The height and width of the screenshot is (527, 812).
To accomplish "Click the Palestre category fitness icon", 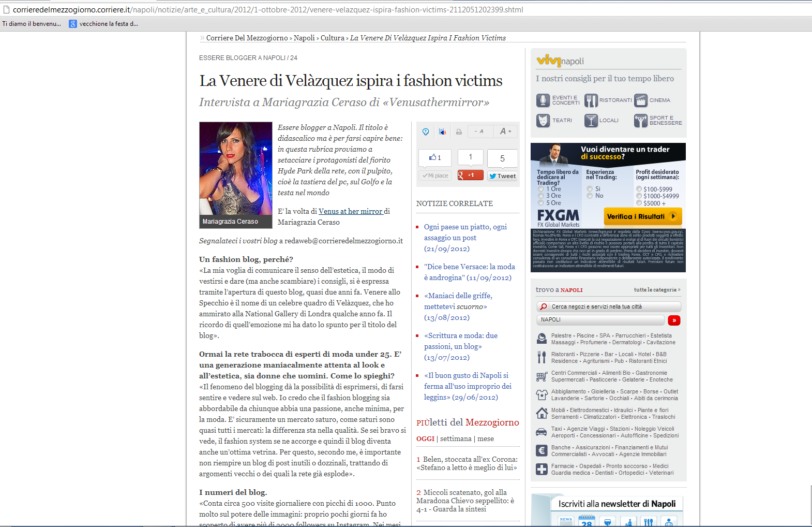I will point(542,339).
